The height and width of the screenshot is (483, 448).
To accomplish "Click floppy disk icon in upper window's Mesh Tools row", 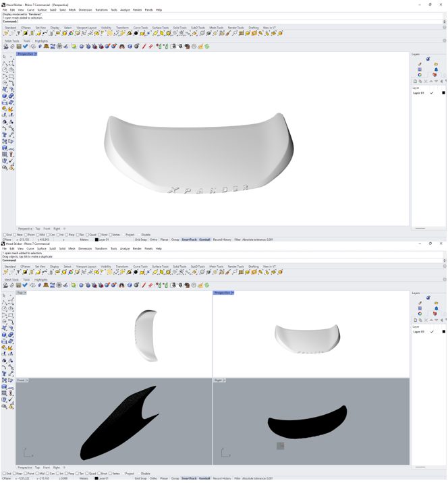I will [x=19, y=46].
